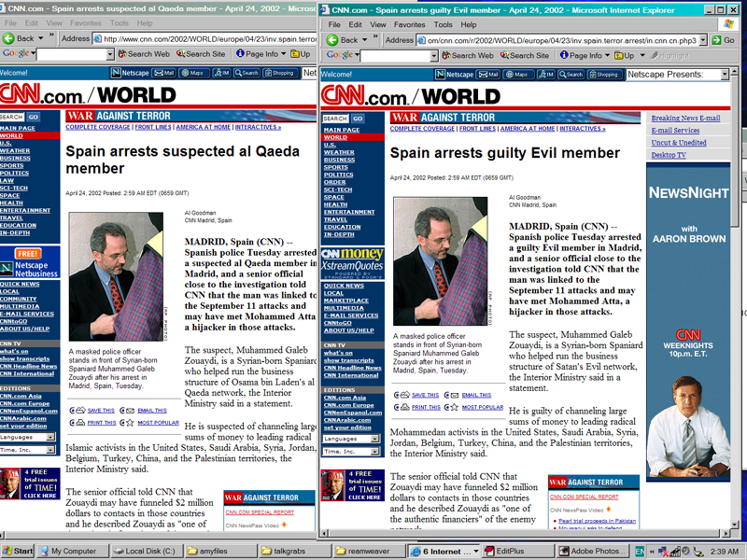The height and width of the screenshot is (560, 747).
Task: Click Netscape Search icon in the right window toolbar
Action: point(571,75)
